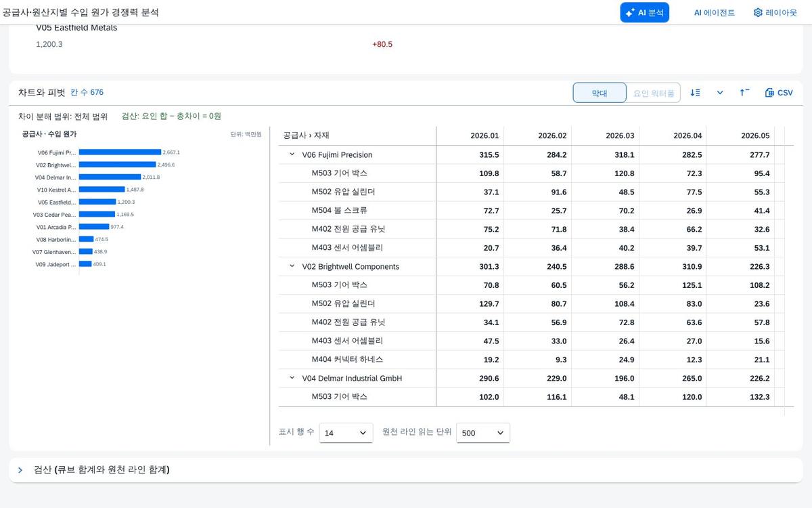Click the +80.5 variance value

click(382, 44)
